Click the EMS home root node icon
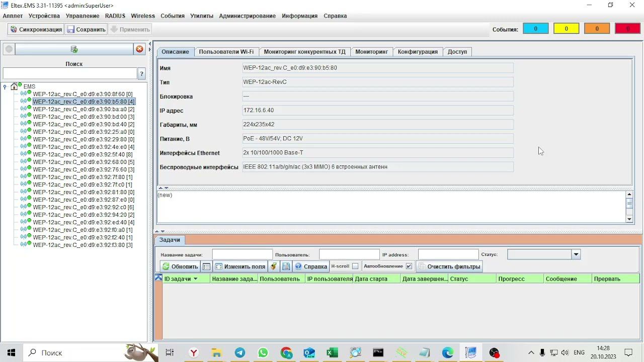 point(14,86)
